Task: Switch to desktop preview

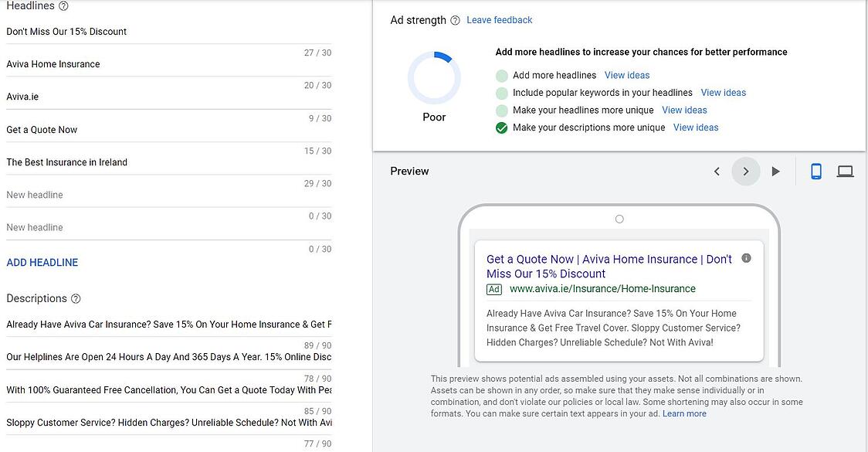Action: pyautogui.click(x=846, y=172)
